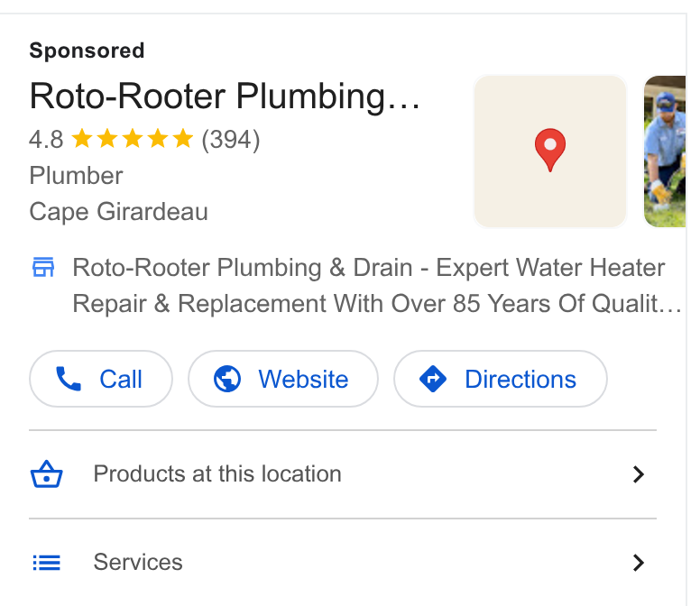The width and height of the screenshot is (700, 606).
Task: Open the Products at this location row
Action: click(343, 474)
